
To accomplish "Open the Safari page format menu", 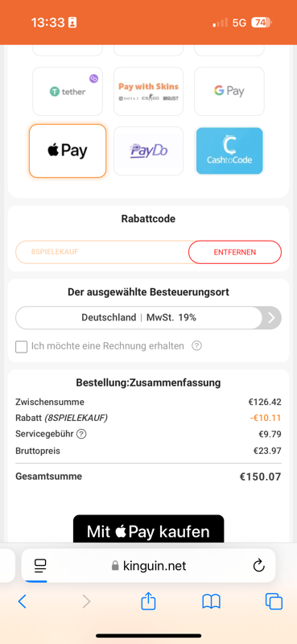I will [40, 566].
